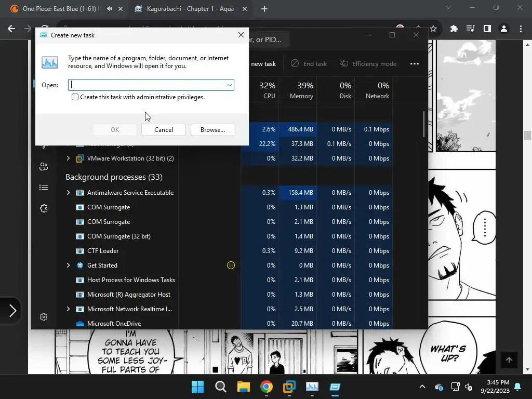Click the Browse... button
532x399 pixels.
[x=212, y=130]
